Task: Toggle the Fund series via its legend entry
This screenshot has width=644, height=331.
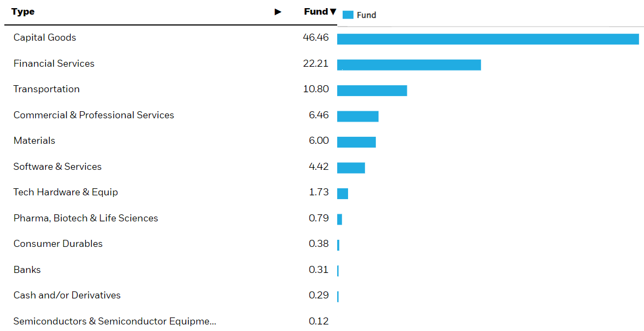Action: coord(358,15)
